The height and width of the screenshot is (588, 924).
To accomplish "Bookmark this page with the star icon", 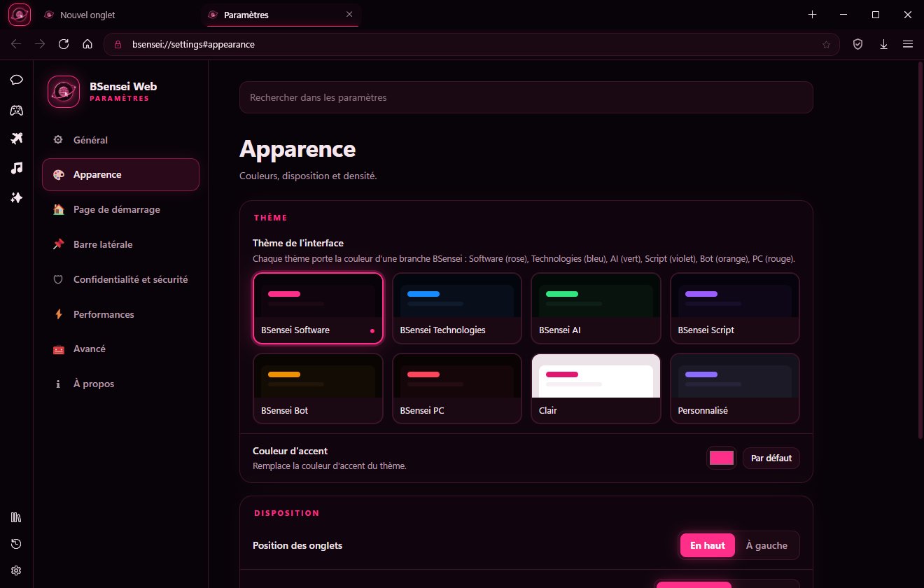I will pyautogui.click(x=826, y=44).
